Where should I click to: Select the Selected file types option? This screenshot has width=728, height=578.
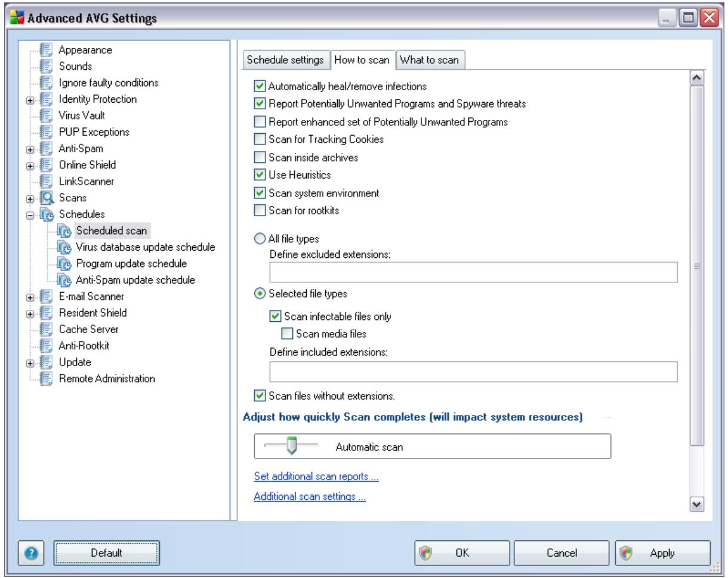click(259, 293)
